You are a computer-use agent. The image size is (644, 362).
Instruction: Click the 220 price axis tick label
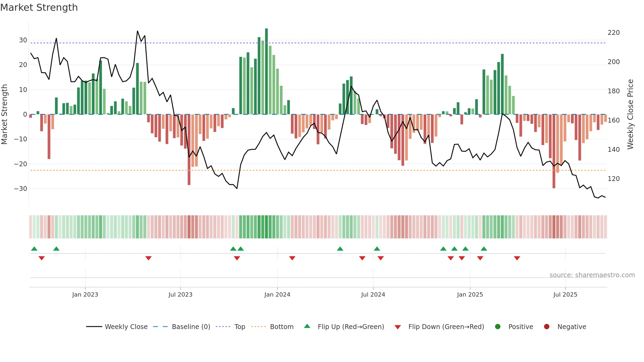(614, 33)
